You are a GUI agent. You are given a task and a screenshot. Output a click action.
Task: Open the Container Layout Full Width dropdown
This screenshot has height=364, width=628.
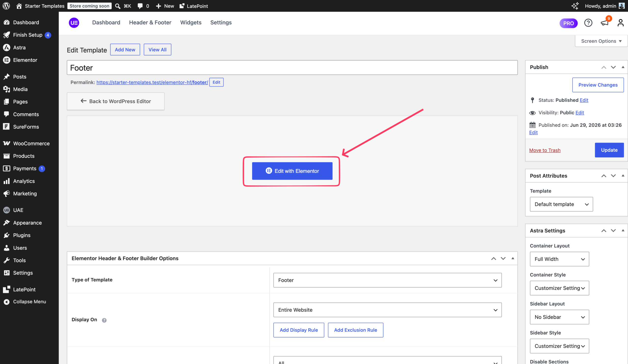(559, 259)
